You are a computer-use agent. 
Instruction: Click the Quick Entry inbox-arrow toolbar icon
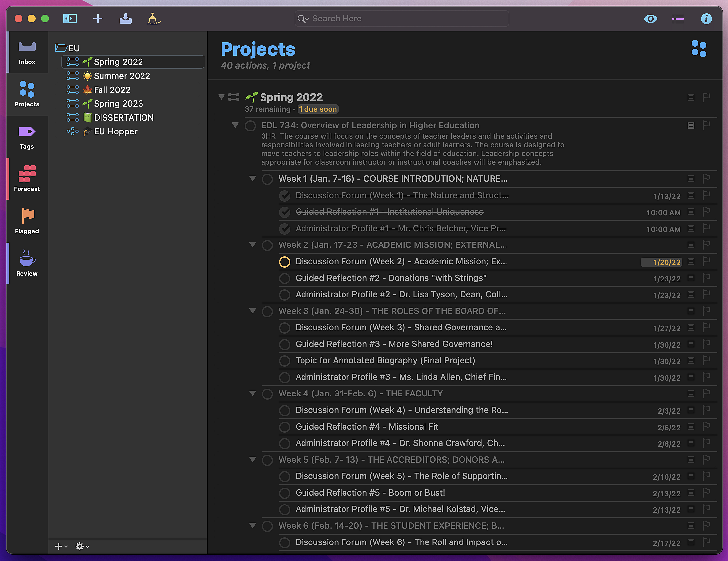125,19
